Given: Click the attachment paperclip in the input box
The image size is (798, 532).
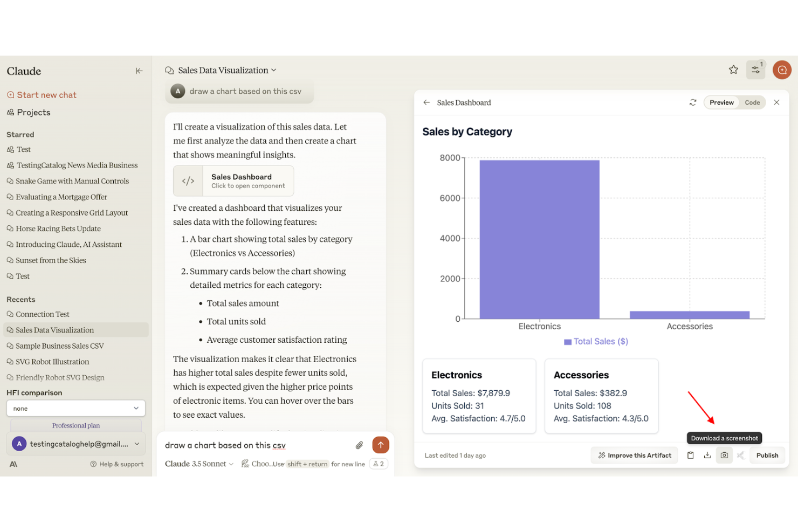Looking at the screenshot, I should click(359, 445).
